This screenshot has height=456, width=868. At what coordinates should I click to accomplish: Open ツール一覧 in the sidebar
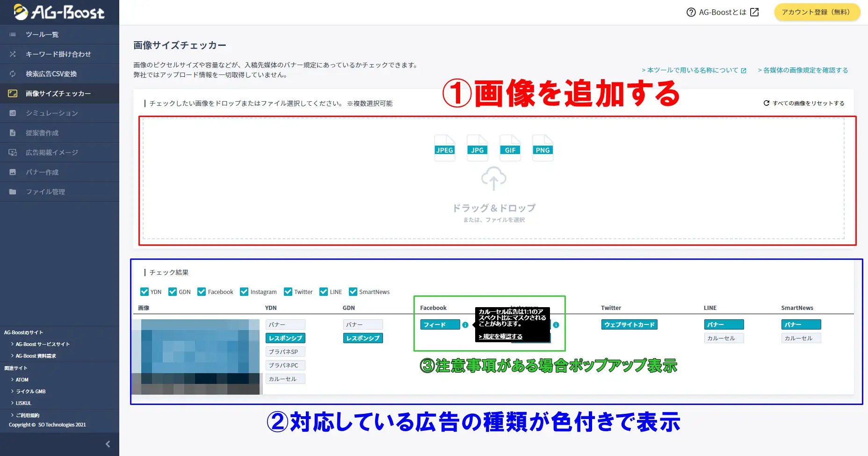pos(42,35)
